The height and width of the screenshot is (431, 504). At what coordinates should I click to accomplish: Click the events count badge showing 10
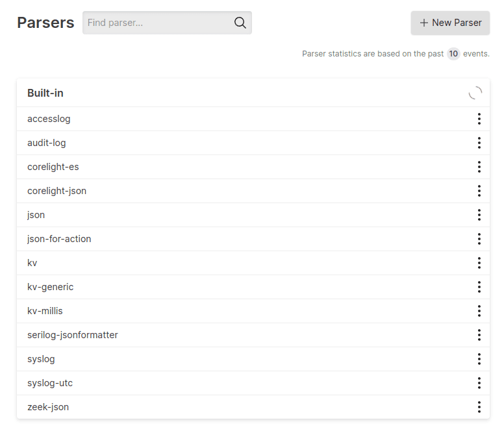click(x=453, y=54)
